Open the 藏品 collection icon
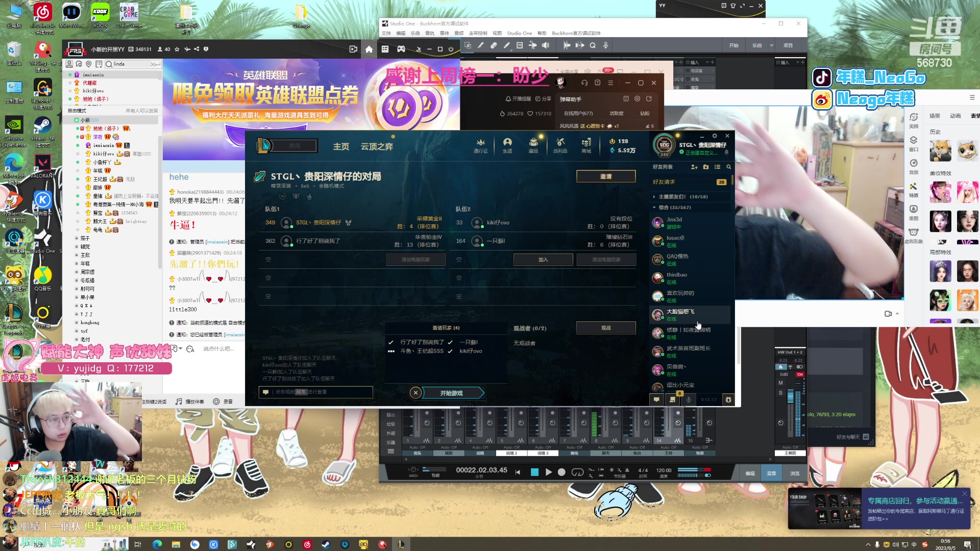 point(533,145)
